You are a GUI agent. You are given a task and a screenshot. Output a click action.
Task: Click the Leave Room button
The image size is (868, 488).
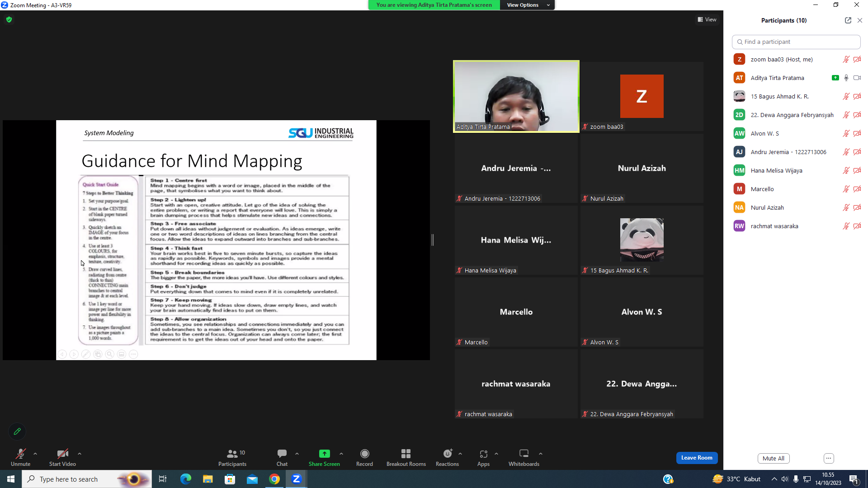coord(697,458)
